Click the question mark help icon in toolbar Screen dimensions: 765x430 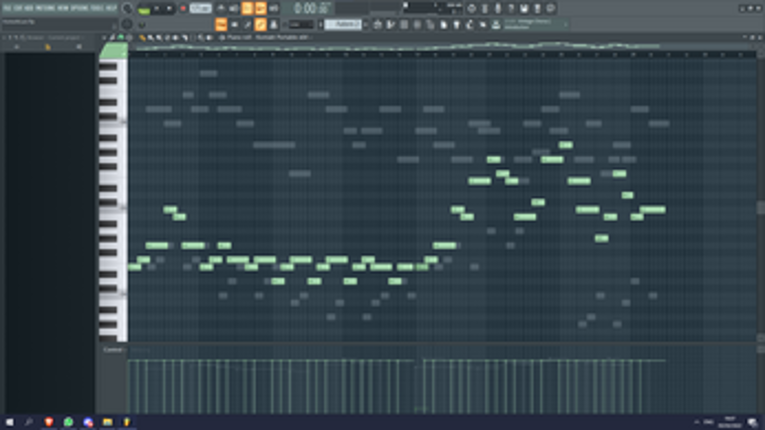511,8
